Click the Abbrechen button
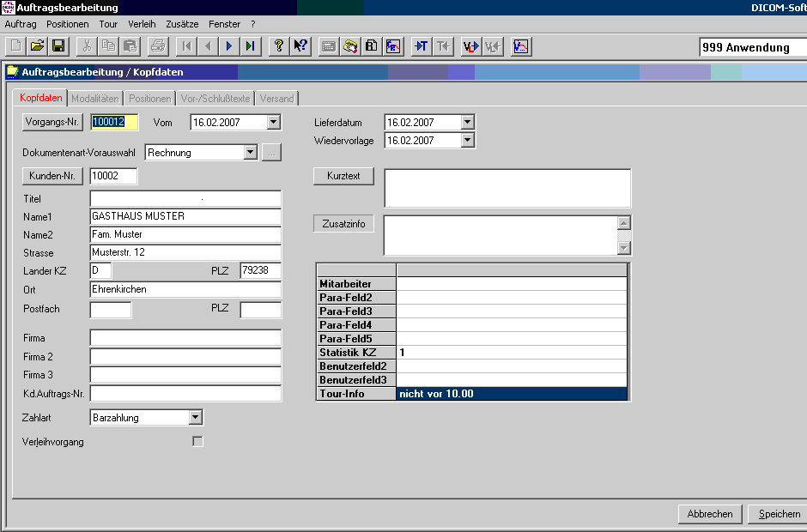The height and width of the screenshot is (532, 807). point(710,514)
